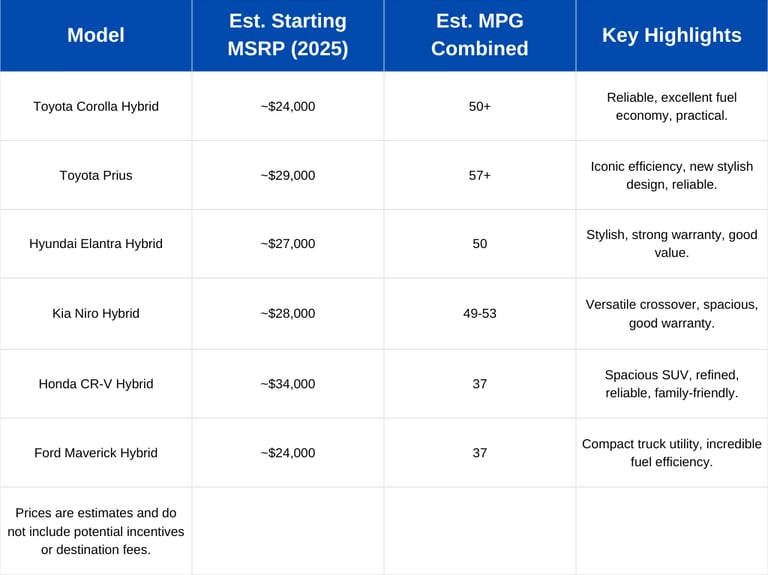Image resolution: width=768 pixels, height=575 pixels.
Task: Click the Est. MPG Combined header
Action: 480,35
